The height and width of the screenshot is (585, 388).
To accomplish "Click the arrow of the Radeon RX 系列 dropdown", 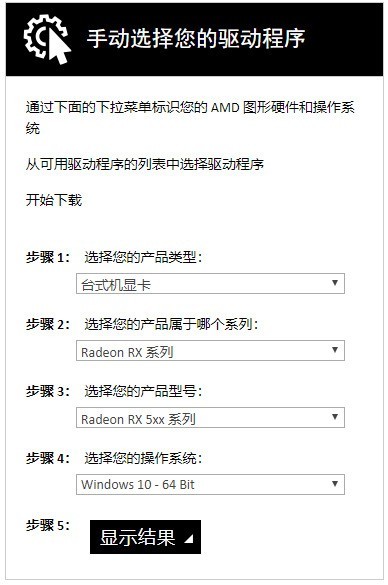I will tap(335, 350).
